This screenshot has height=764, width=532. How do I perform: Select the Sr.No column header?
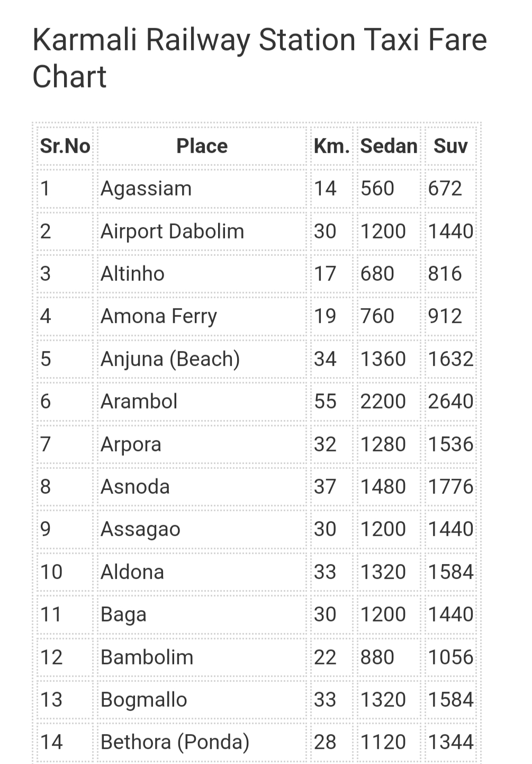66,146
